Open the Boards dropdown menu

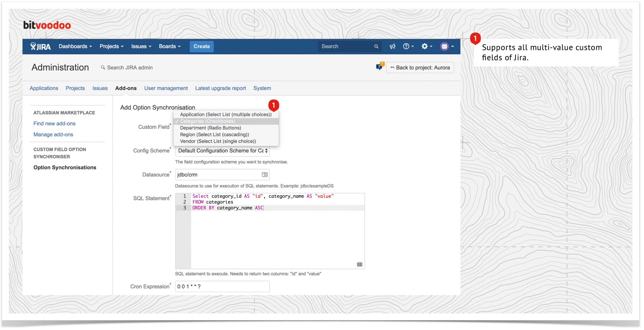170,46
